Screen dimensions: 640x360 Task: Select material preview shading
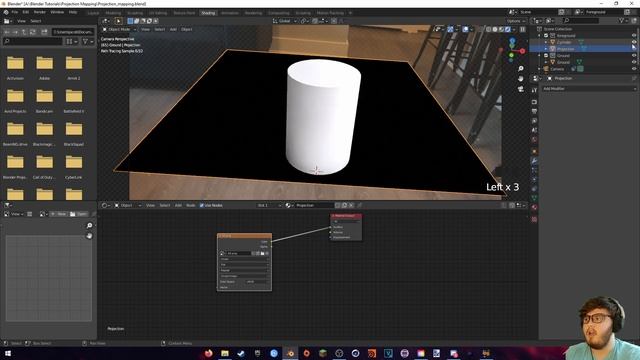pyautogui.click(x=501, y=29)
